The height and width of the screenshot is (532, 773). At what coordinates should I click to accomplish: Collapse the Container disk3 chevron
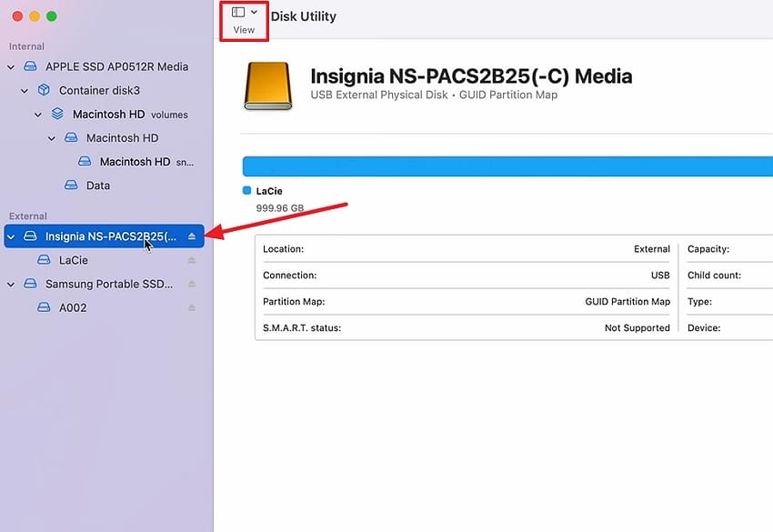(25, 91)
